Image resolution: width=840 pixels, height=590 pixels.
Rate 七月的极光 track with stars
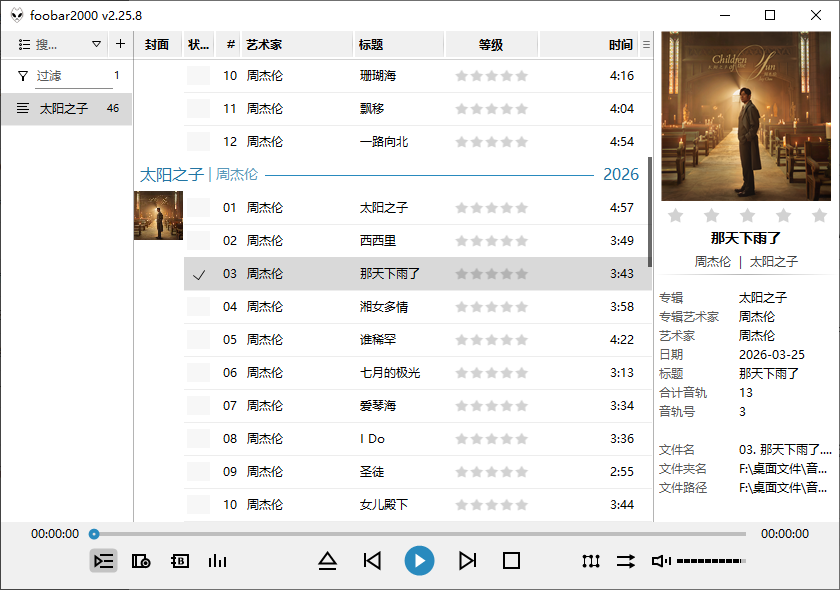pyautogui.click(x=491, y=373)
